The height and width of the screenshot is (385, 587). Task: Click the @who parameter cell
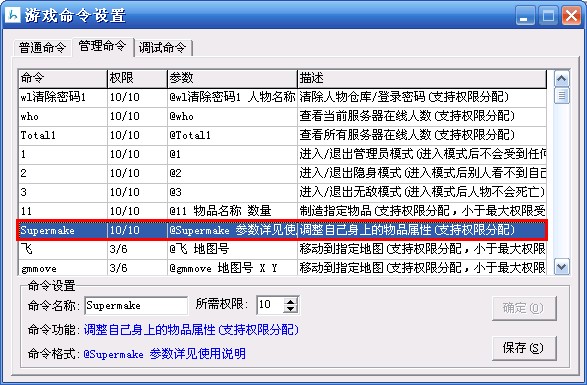232,116
